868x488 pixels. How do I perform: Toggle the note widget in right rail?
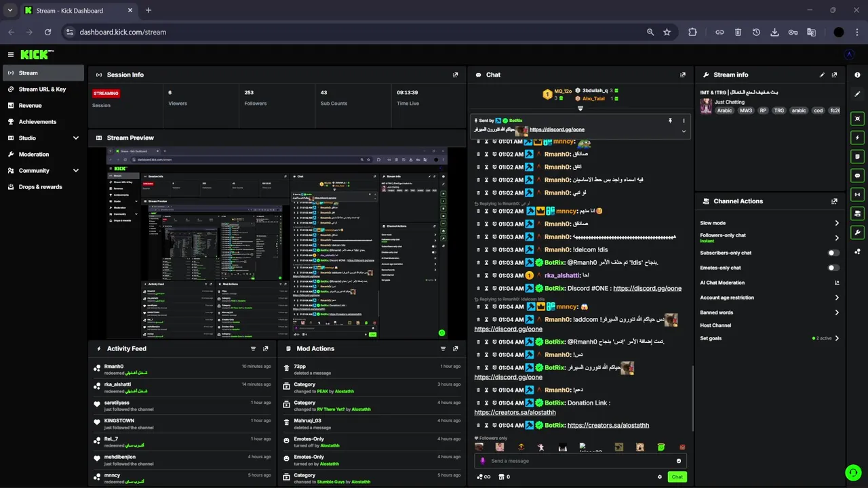(857, 157)
